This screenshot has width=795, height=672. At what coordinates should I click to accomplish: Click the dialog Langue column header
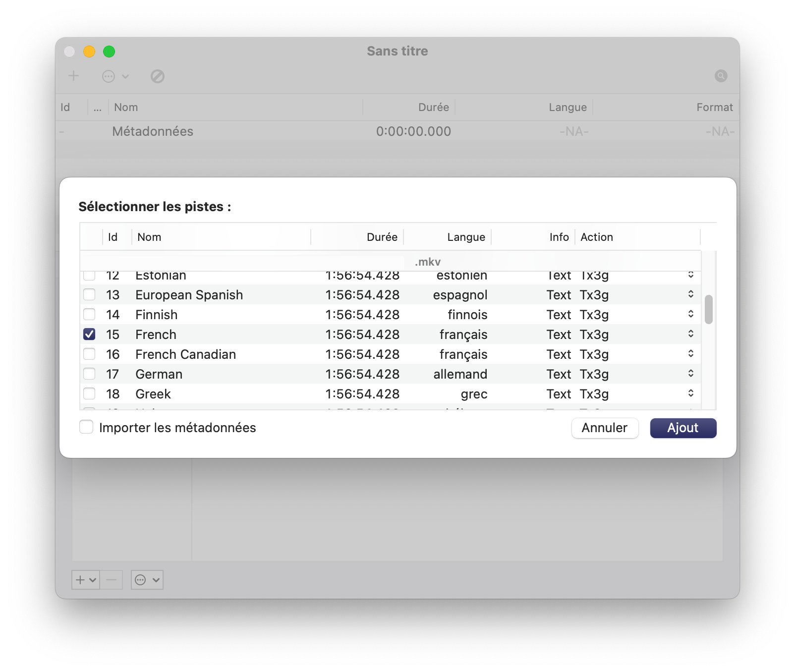click(x=447, y=237)
